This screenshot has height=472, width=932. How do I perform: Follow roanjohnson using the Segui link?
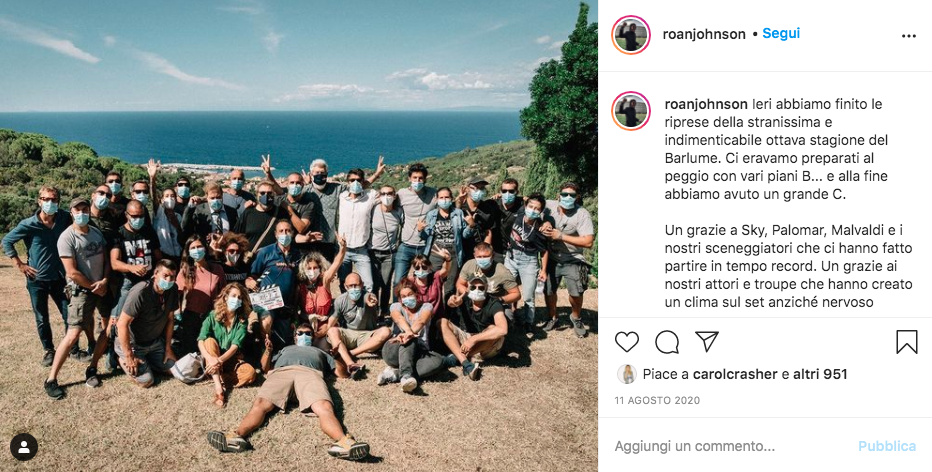pyautogui.click(x=781, y=34)
